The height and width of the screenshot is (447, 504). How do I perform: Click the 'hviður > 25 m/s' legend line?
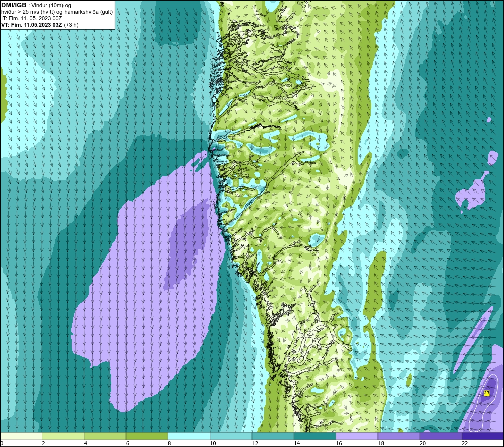click(57, 12)
